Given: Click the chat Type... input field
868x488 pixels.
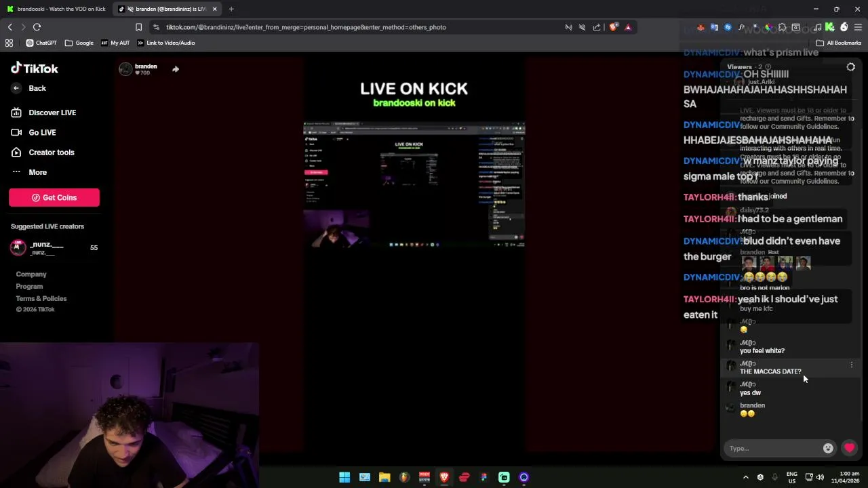Looking at the screenshot, I should 773,449.
